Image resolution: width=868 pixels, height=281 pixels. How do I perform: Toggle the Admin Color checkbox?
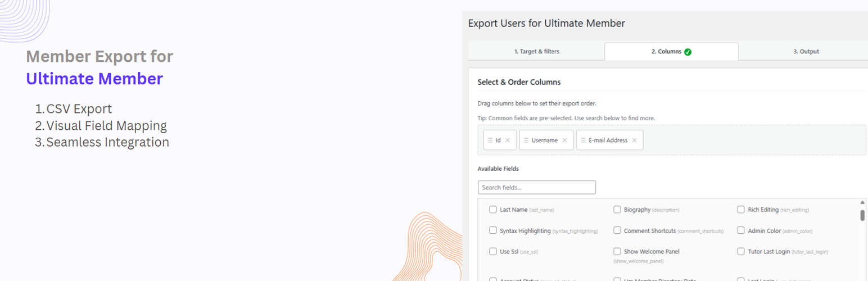(741, 230)
